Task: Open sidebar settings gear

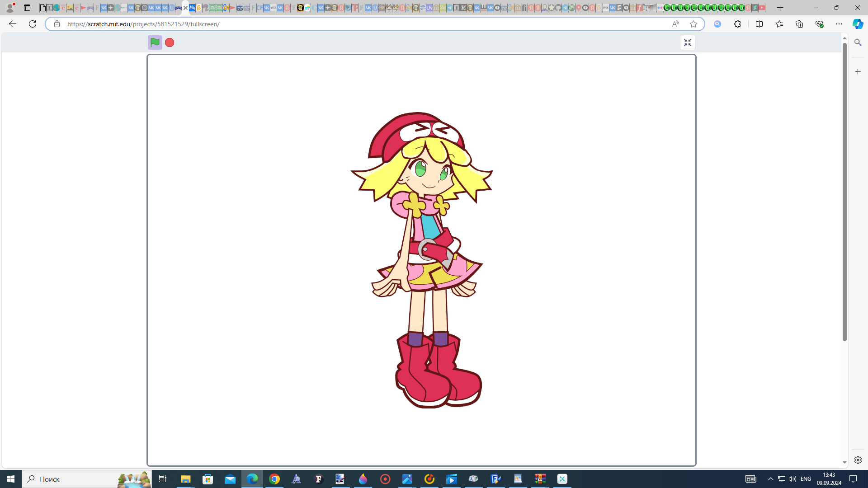Action: point(858,460)
